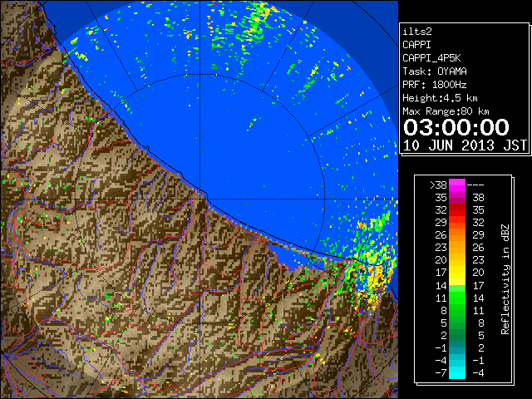
Task: Click 'Max Range:80 km' text
Action: click(x=446, y=111)
